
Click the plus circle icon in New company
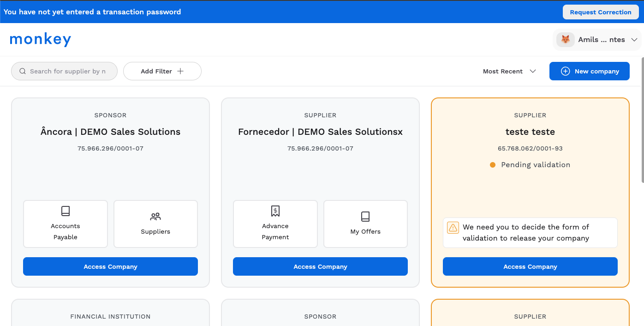(565, 71)
